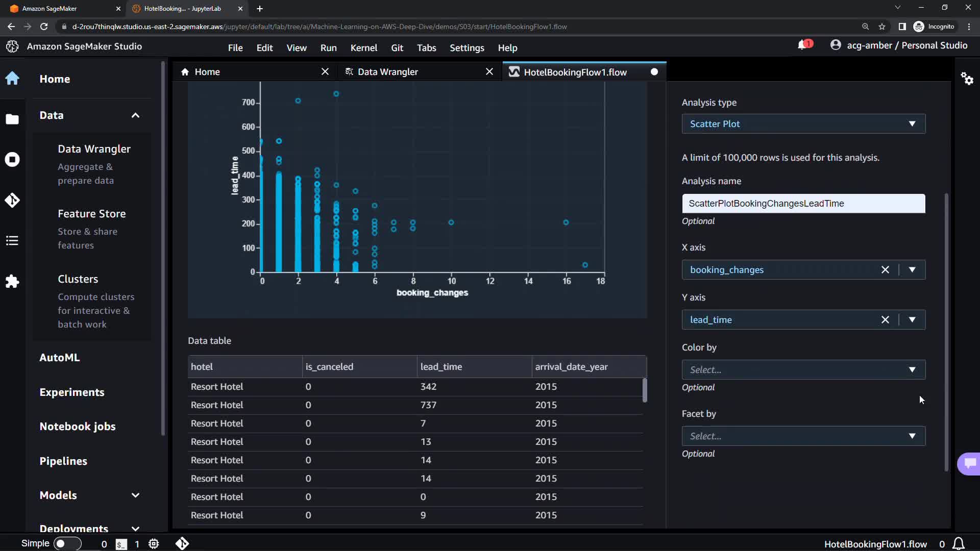Viewport: 980px width, 551px height.
Task: Click the status bar Git icon
Action: click(182, 544)
